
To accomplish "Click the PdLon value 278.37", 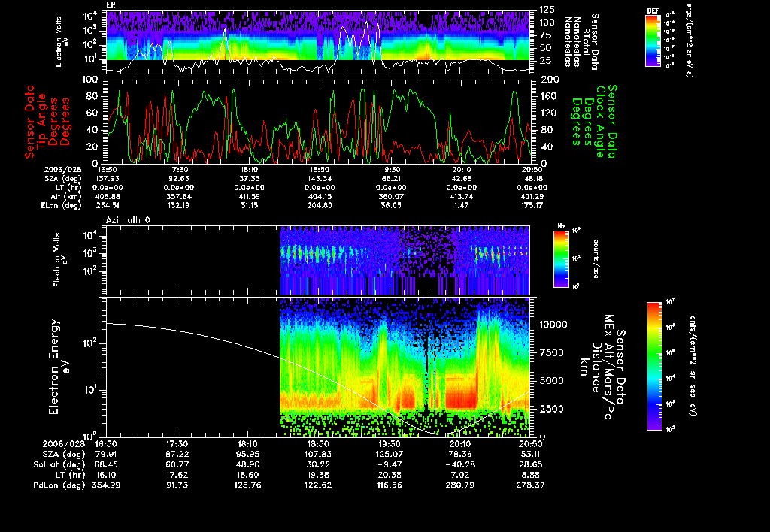I will coord(530,485).
